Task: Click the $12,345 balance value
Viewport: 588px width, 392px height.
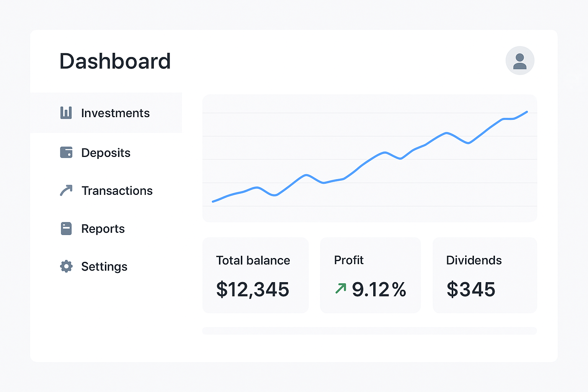Action: coord(252,290)
